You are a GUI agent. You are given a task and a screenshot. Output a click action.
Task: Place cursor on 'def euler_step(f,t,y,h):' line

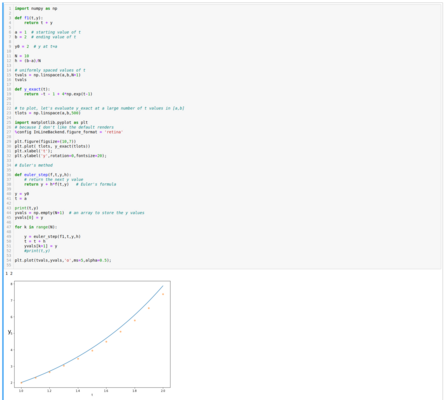[x=43, y=175]
